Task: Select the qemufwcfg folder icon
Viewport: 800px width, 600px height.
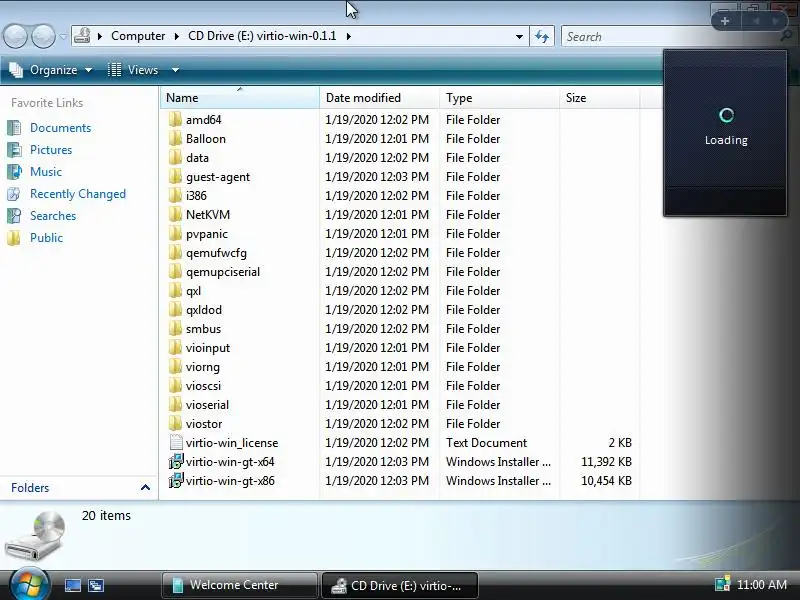Action: (x=175, y=253)
